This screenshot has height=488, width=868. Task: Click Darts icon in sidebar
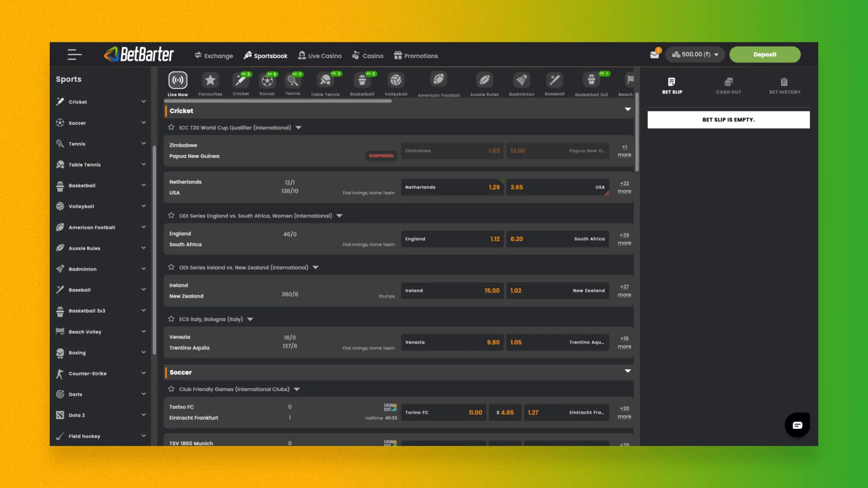[60, 394]
